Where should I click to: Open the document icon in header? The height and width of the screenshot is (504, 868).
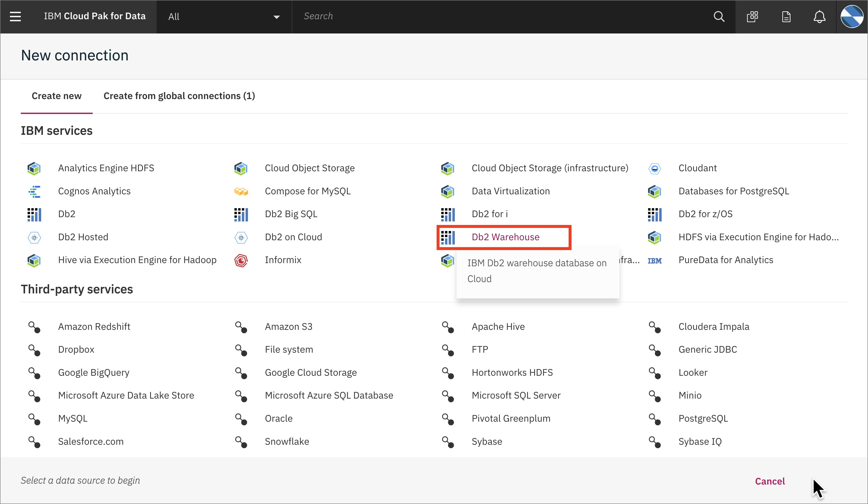(x=786, y=16)
